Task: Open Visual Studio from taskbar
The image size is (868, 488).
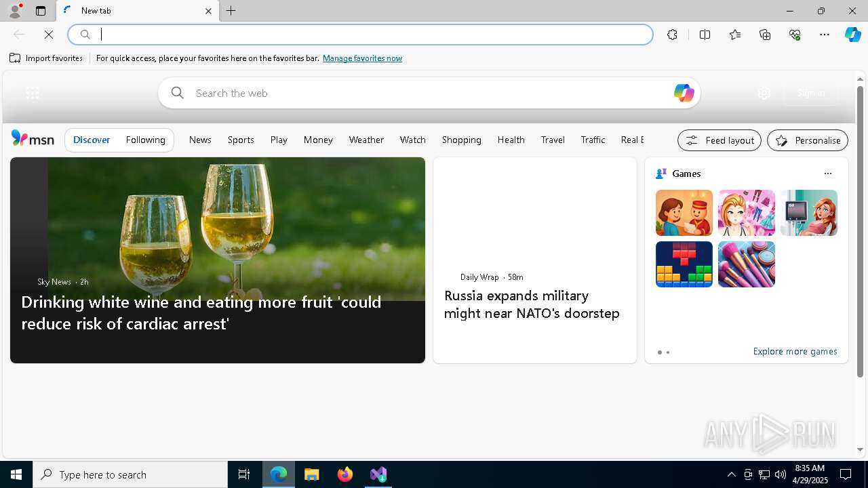Action: (x=378, y=474)
